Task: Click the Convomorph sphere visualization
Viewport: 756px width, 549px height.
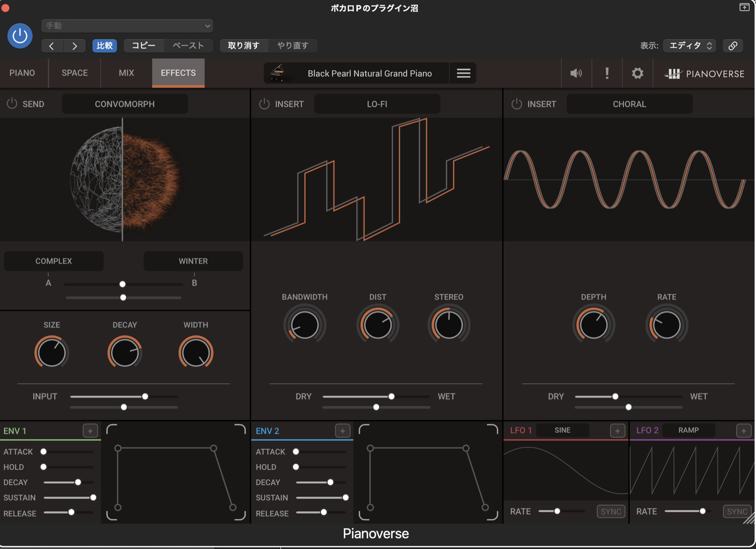Action: [125, 180]
